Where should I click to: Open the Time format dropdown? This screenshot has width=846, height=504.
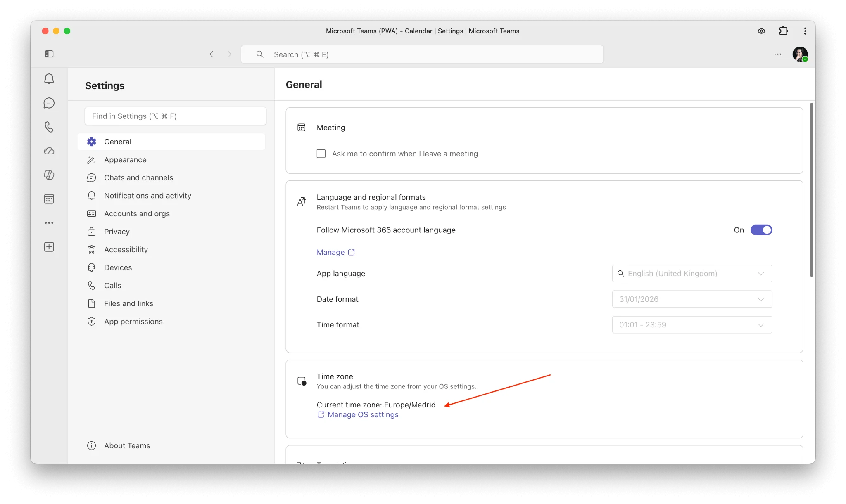click(x=692, y=324)
